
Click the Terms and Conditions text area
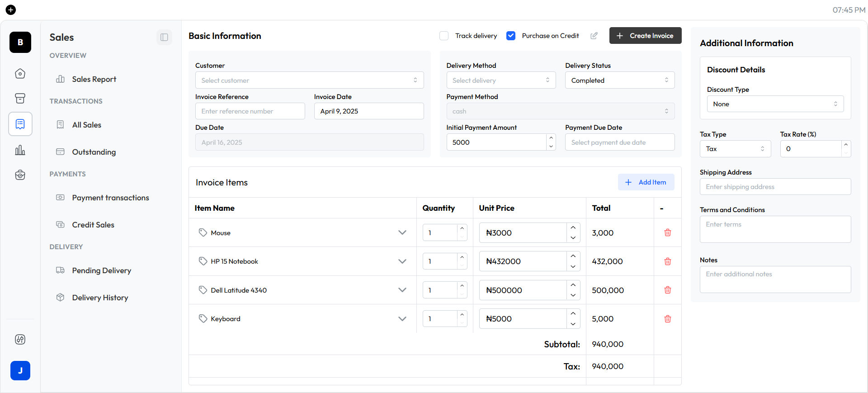pyautogui.click(x=775, y=229)
